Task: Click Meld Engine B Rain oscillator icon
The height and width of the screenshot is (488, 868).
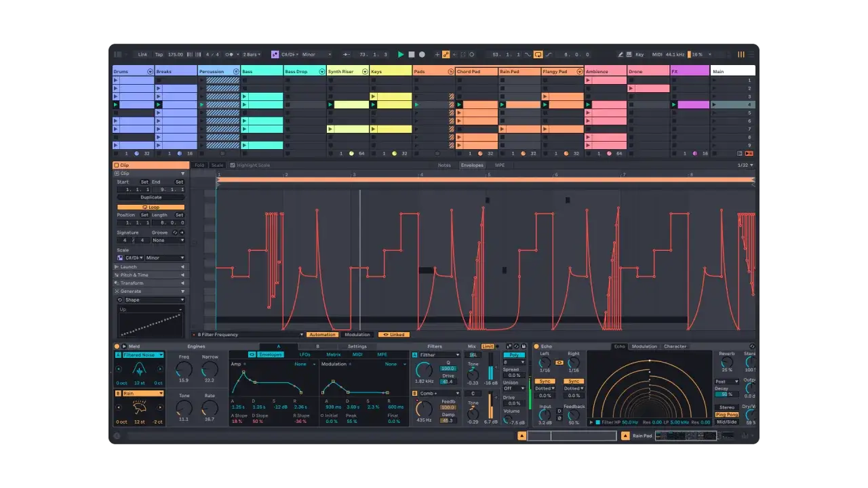Action: pyautogui.click(x=139, y=407)
